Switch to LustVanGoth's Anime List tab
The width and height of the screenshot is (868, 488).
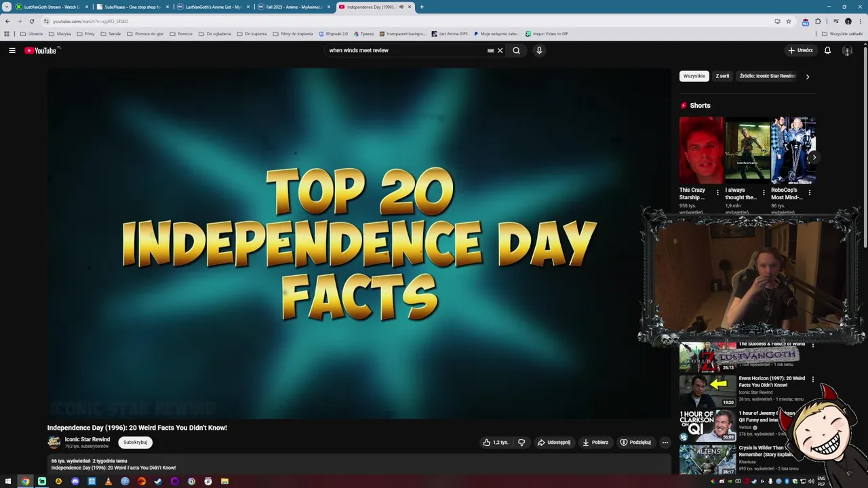pos(212,7)
